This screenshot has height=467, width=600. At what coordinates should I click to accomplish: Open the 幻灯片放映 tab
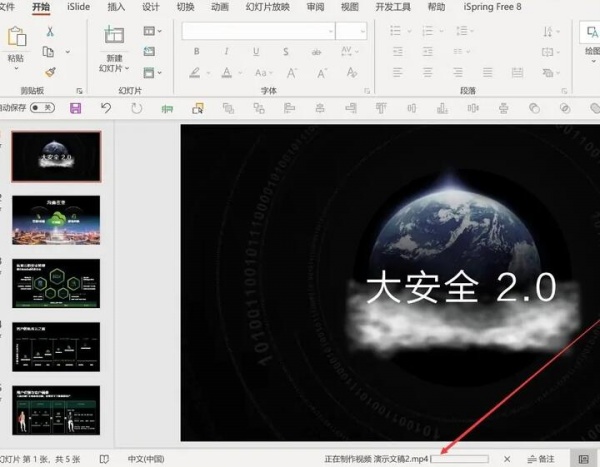[267, 7]
